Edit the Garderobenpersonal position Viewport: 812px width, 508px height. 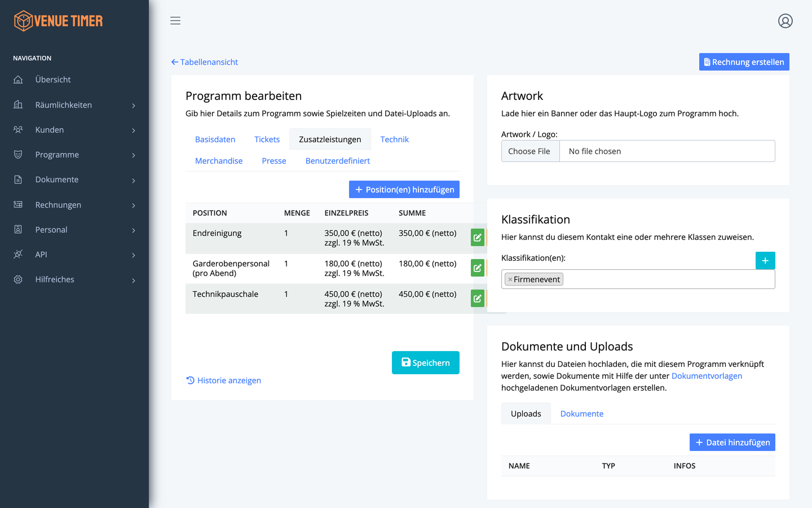pos(478,268)
